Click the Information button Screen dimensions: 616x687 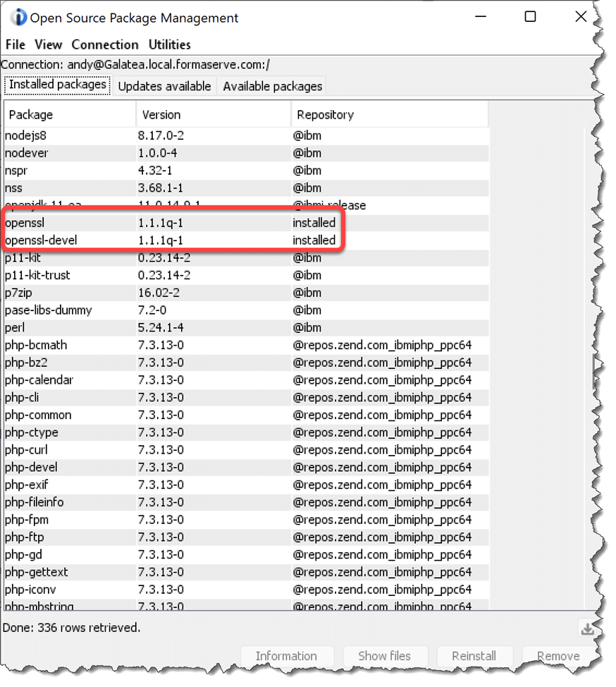pyautogui.click(x=286, y=656)
